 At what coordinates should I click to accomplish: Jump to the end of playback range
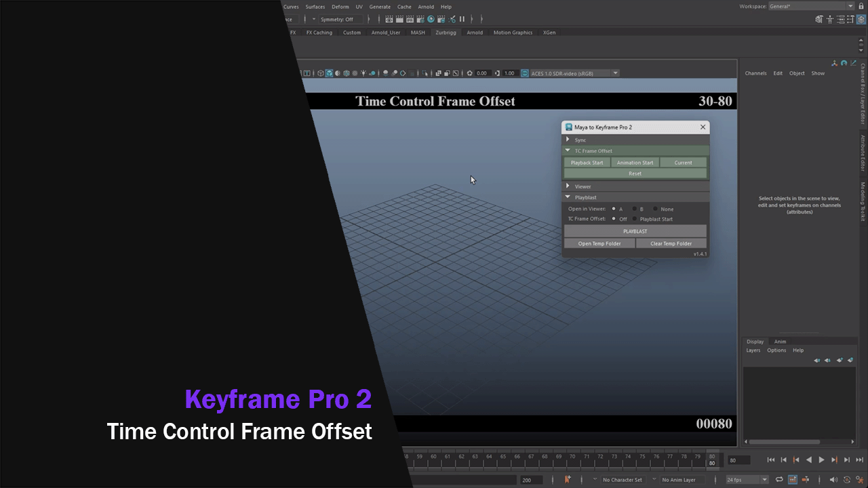pyautogui.click(x=859, y=460)
